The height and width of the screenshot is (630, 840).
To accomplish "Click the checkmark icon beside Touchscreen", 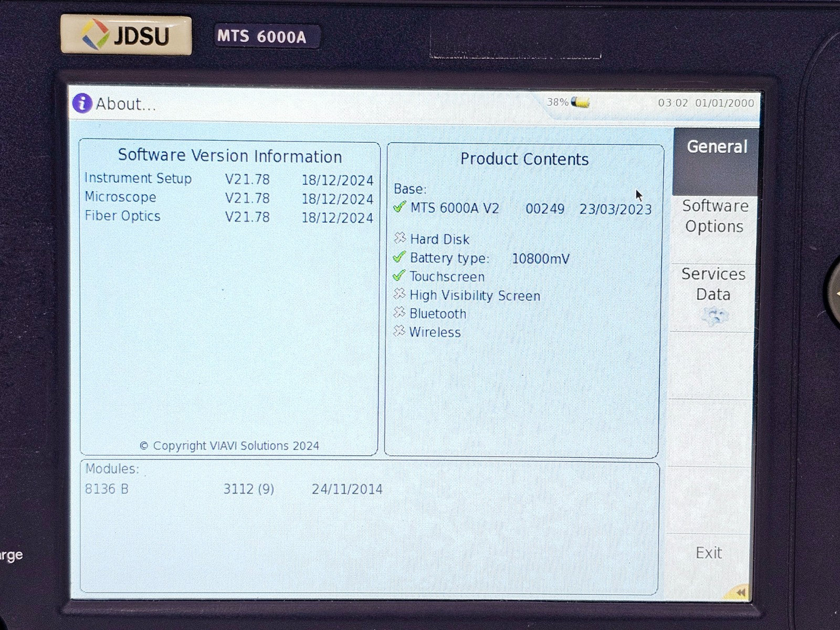I will (x=400, y=276).
